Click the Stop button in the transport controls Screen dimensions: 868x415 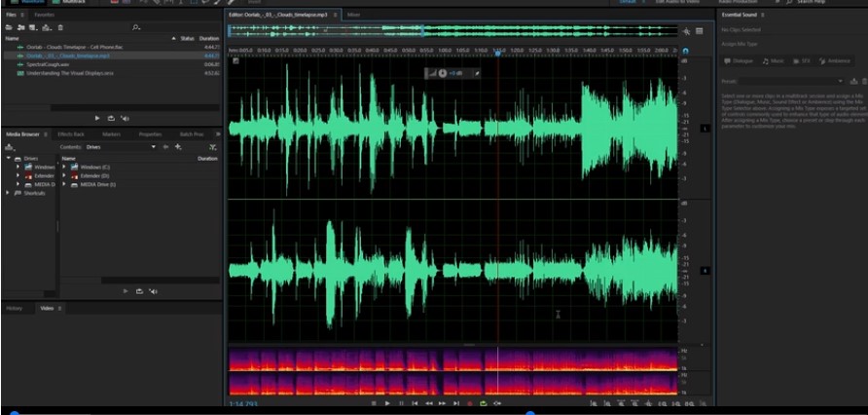point(374,404)
